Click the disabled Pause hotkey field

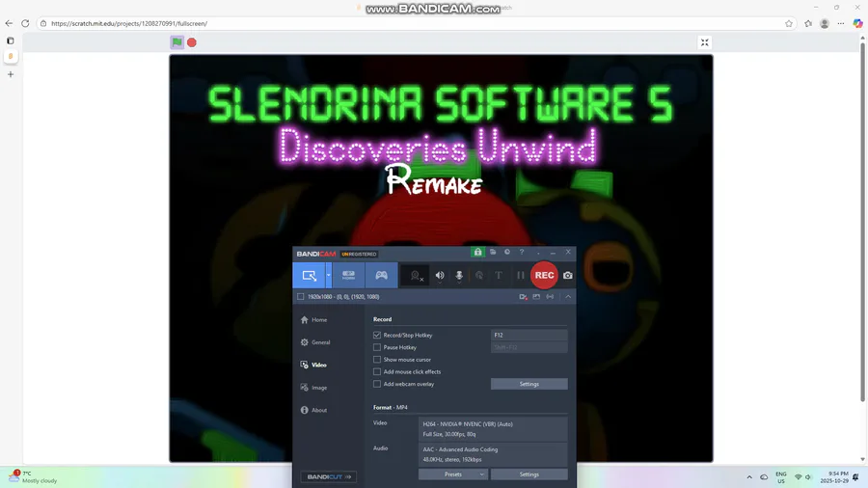(529, 347)
